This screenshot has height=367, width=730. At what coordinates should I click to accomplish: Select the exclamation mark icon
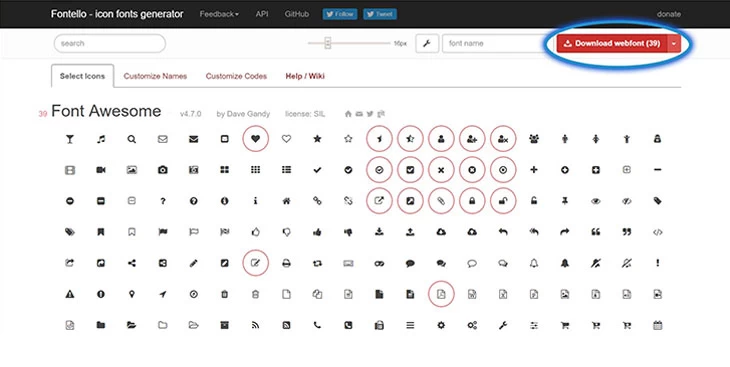tap(657, 263)
